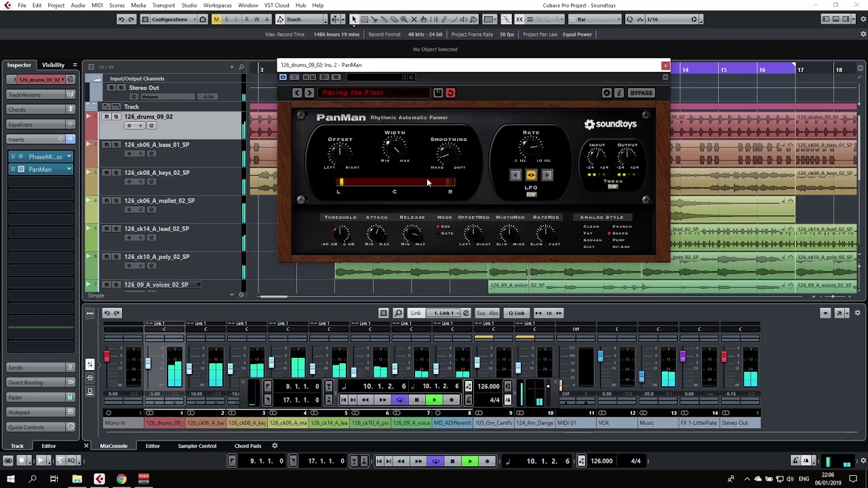Toggle global Mute state M in toolbar

pyautogui.click(x=216, y=19)
